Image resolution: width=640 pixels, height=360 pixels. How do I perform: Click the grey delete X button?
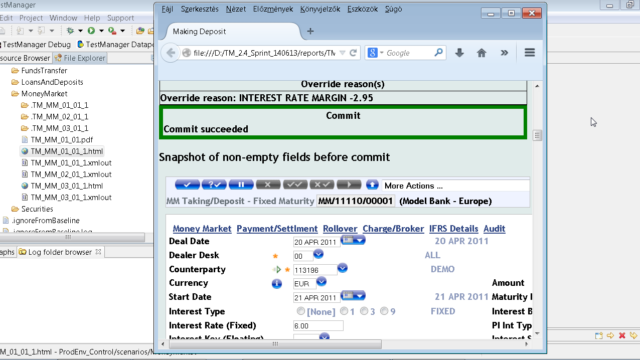click(268, 185)
